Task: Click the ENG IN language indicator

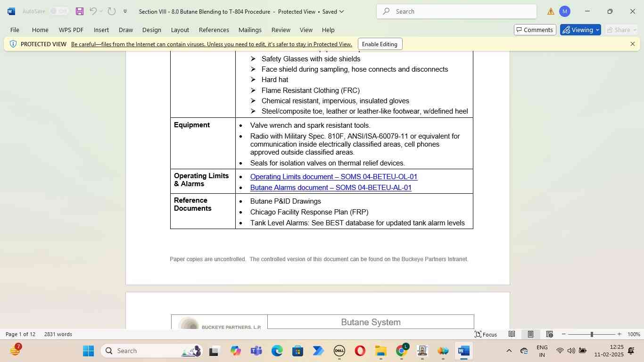Action: tap(542, 351)
